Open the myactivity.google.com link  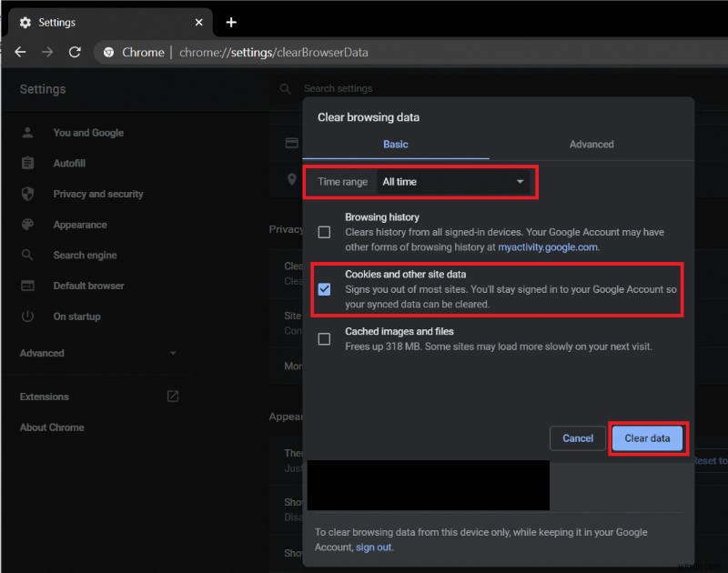pyautogui.click(x=548, y=247)
